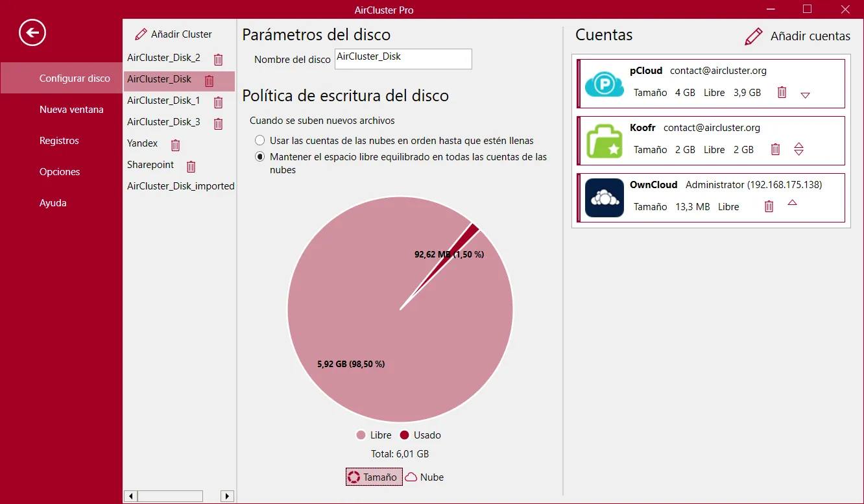Delete the OwnCloud account with trash icon
The image size is (864, 504).
pyautogui.click(x=769, y=206)
